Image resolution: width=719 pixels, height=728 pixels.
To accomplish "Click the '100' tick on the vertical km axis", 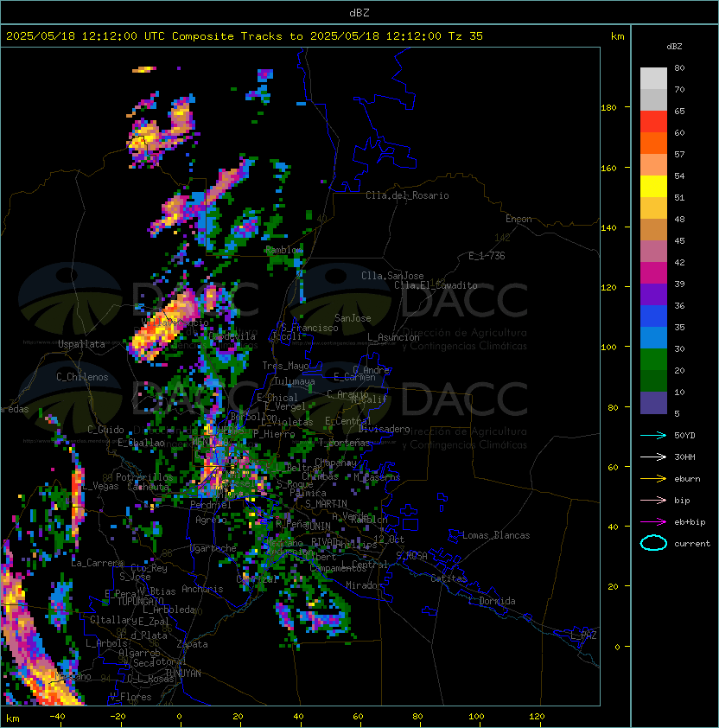I will [608, 348].
